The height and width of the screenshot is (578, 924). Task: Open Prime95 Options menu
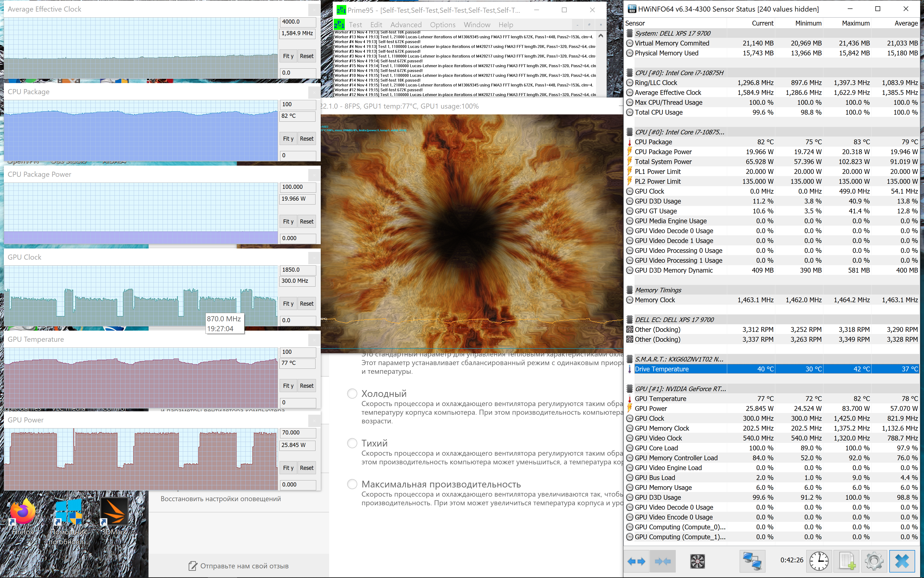(443, 25)
